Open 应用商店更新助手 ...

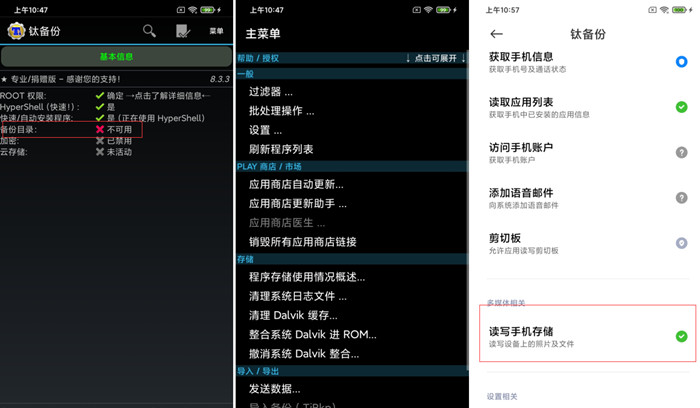(352, 204)
